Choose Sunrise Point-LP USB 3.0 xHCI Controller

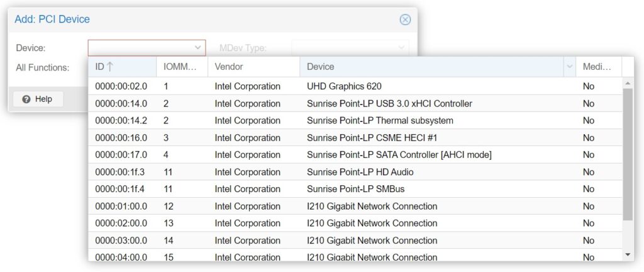(356, 103)
